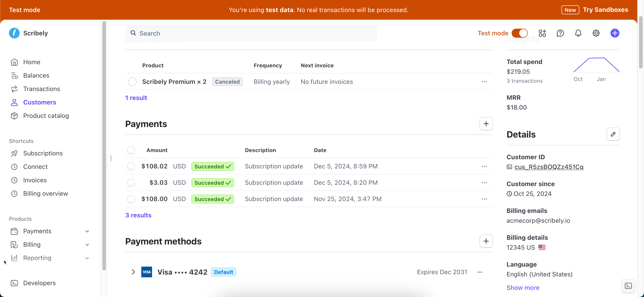Image resolution: width=644 pixels, height=297 pixels.
Task: Copy the customer ID cus_R5zsBOQZz451Cq
Action: coord(549,167)
